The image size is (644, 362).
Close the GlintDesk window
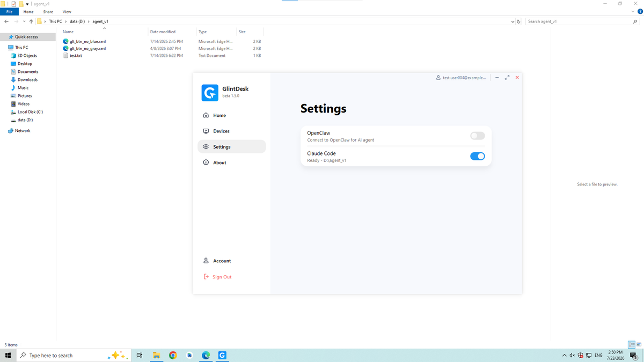pyautogui.click(x=517, y=78)
